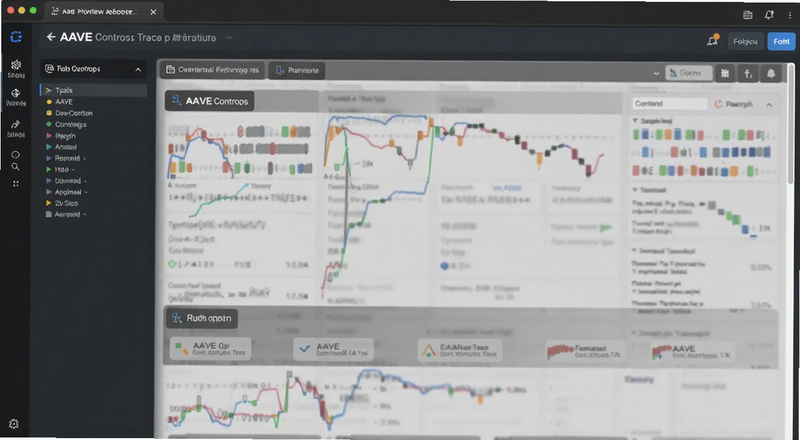Select the 'AAVE' item in left tree
This screenshot has width=800, height=440.
64,102
